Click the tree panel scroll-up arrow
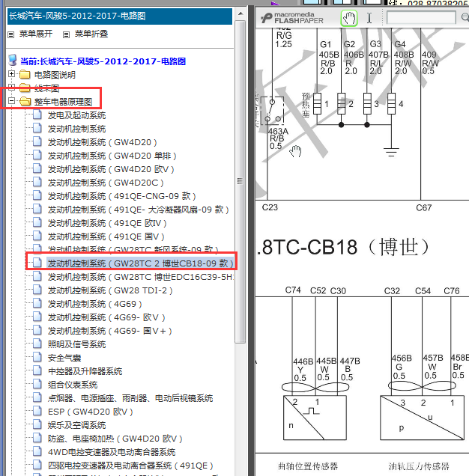Screen dimensions: 469x476 [x=240, y=13]
